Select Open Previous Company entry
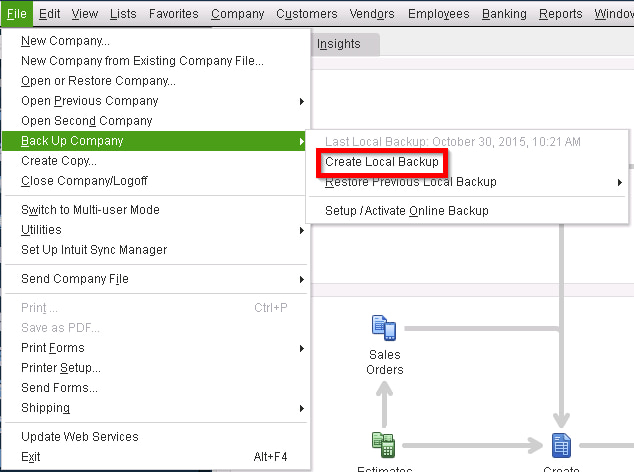This screenshot has height=472, width=634. point(156,101)
